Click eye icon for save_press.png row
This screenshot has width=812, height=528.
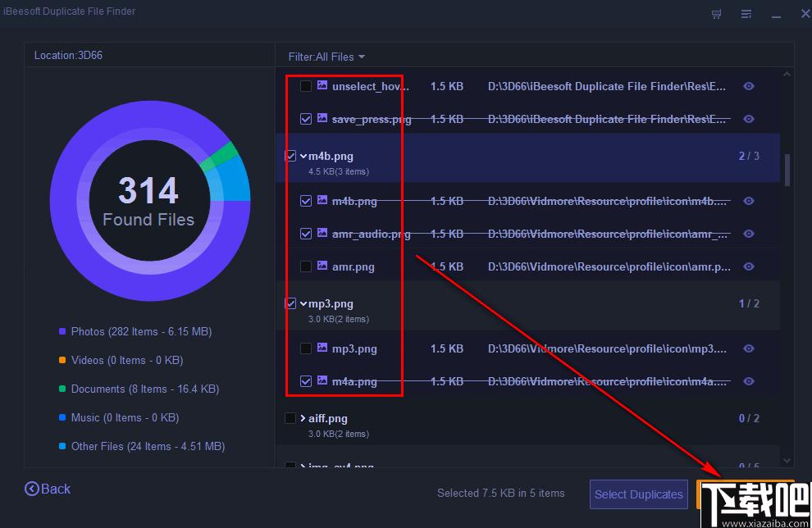(748, 119)
